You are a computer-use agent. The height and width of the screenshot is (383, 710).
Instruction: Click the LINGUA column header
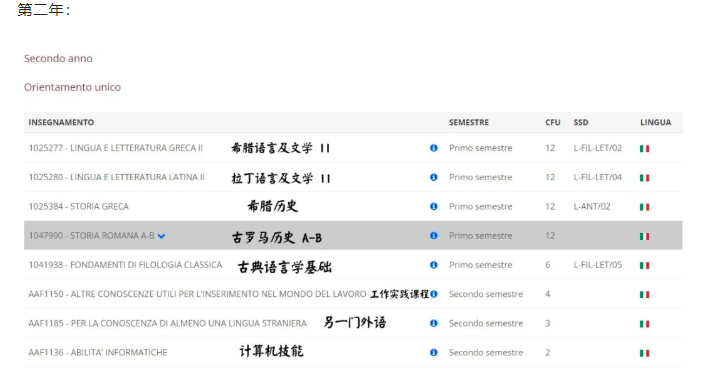point(656,122)
